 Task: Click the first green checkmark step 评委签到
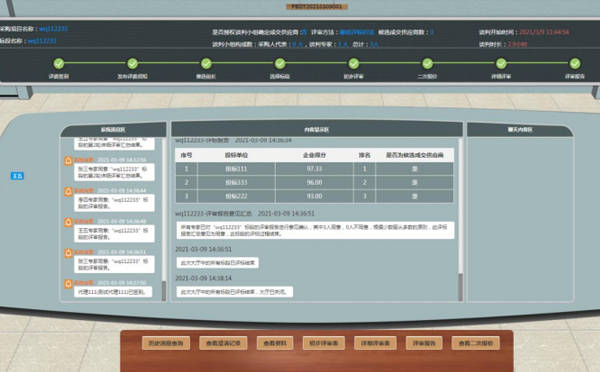[x=59, y=64]
